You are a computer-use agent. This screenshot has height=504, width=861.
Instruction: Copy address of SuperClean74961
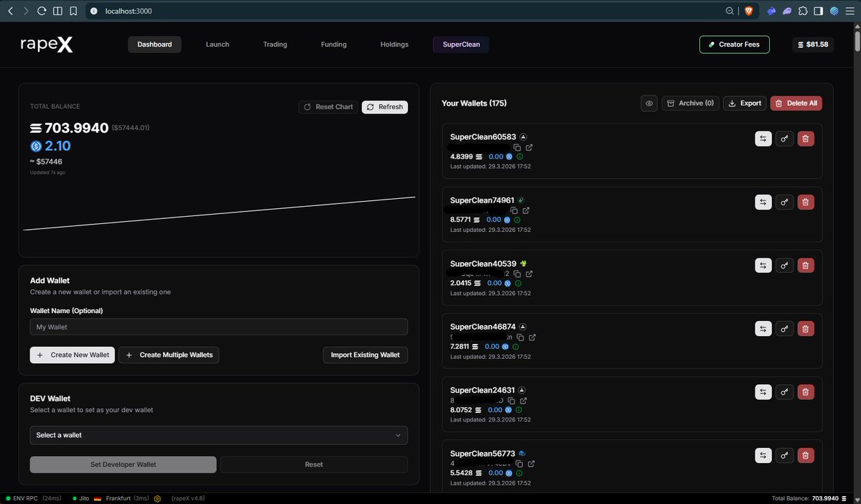click(514, 210)
